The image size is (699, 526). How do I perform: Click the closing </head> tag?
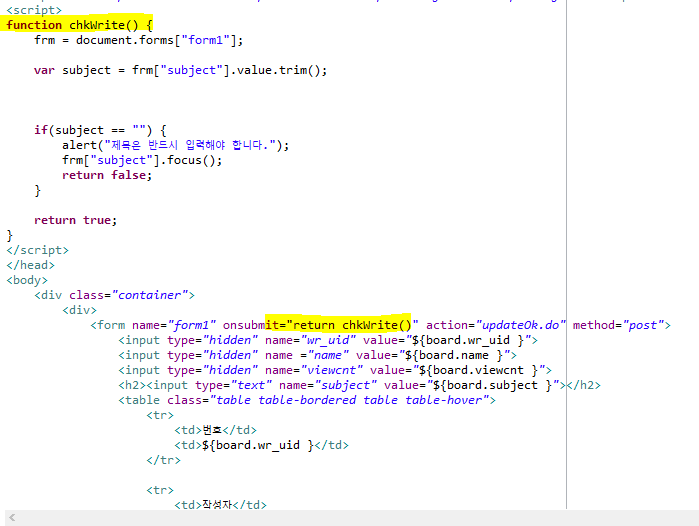30,265
